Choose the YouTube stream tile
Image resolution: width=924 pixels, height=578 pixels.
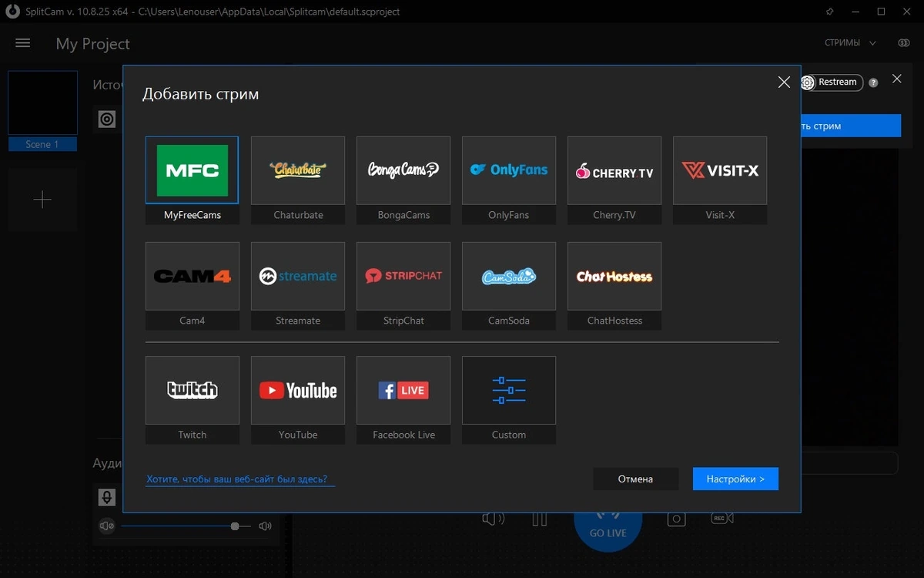pos(298,400)
